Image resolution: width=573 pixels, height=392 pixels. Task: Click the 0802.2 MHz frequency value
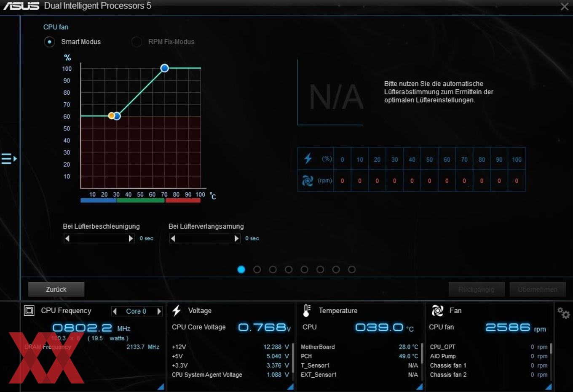(91, 328)
